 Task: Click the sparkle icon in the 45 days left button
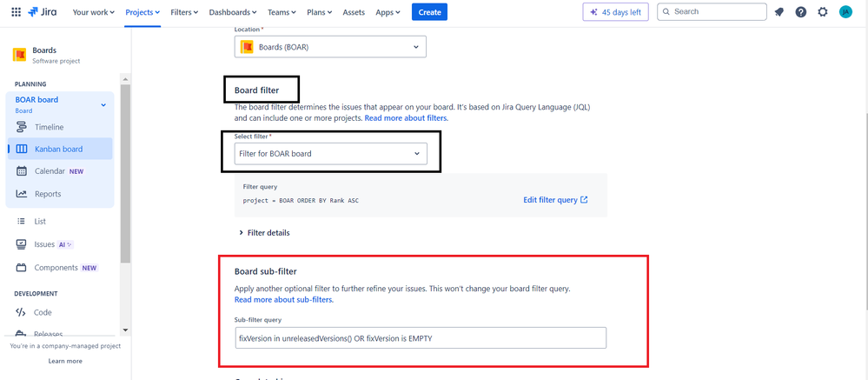[x=593, y=11]
